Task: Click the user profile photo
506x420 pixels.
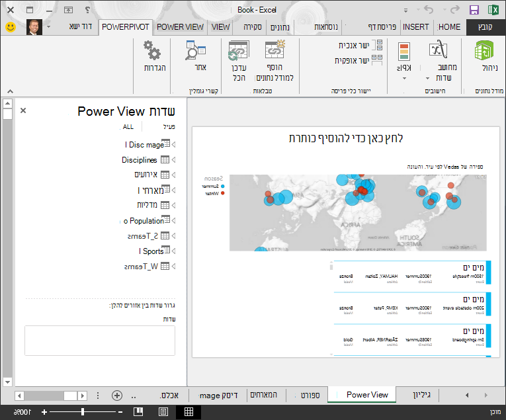Action: point(34,27)
